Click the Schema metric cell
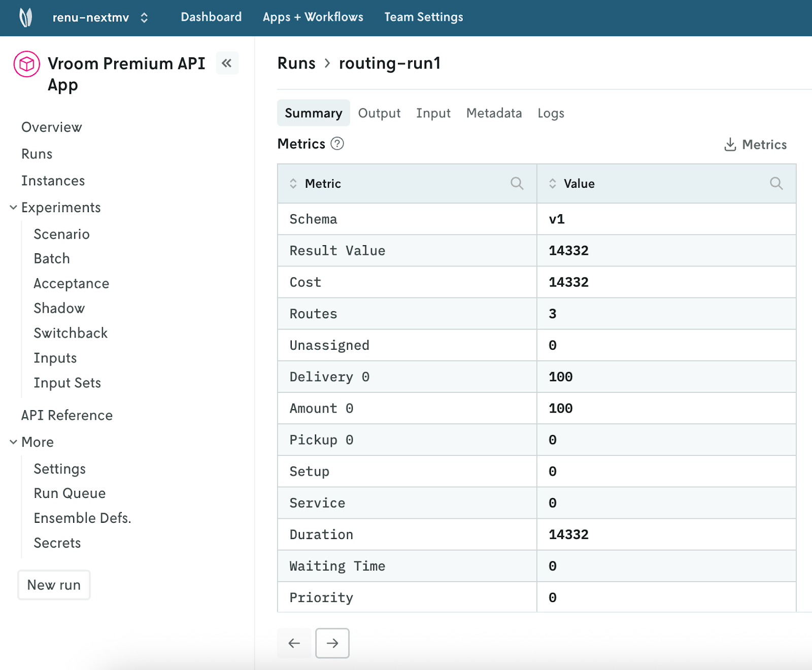Image resolution: width=812 pixels, height=670 pixels. tap(407, 219)
